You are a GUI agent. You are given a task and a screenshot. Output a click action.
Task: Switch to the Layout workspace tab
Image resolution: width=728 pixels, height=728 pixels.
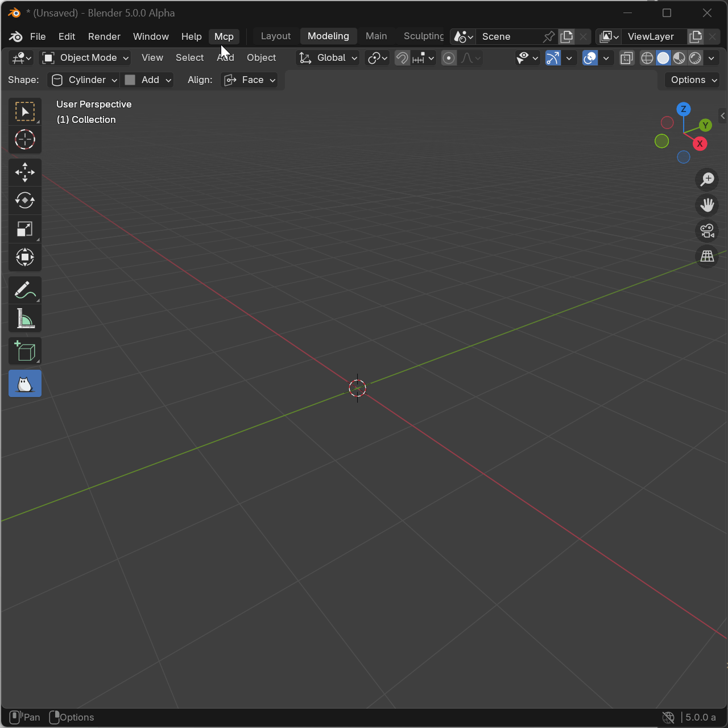[x=276, y=36]
